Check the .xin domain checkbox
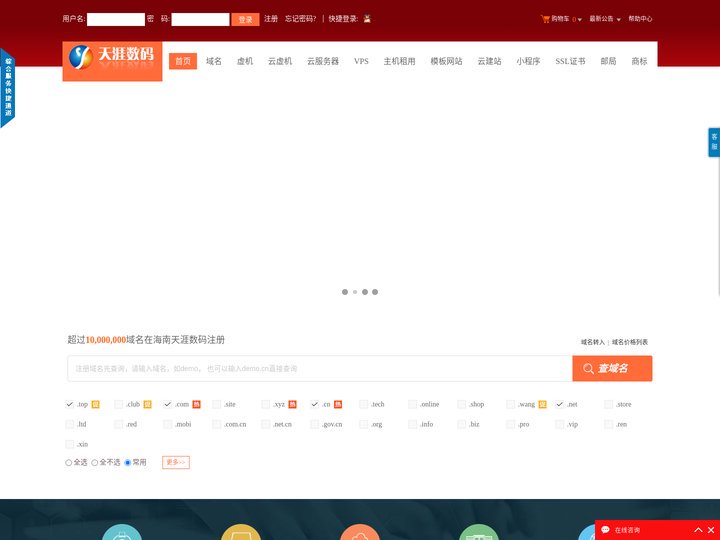The image size is (720, 540). pos(70,444)
